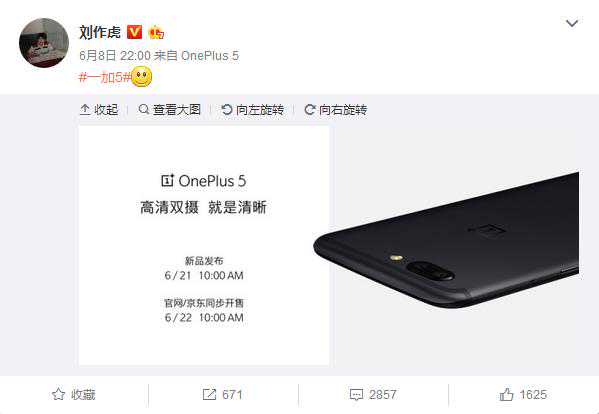Image resolution: width=599 pixels, height=414 pixels.
Task: Favorite the post with 收藏 star
Action: click(73, 395)
